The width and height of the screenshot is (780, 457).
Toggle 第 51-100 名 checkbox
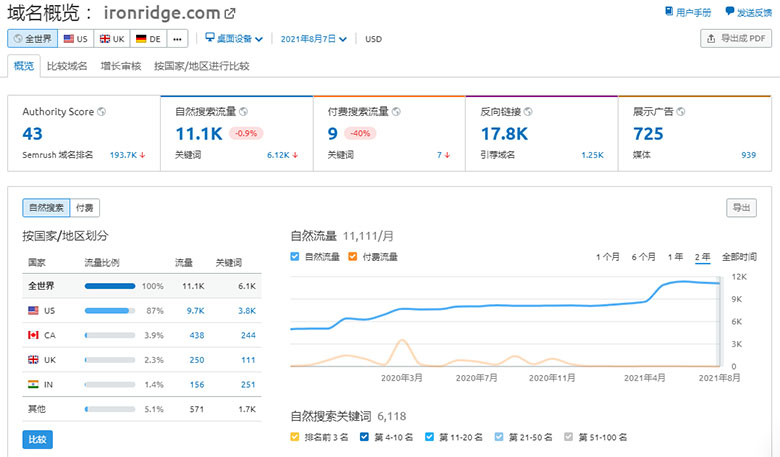coord(569,437)
